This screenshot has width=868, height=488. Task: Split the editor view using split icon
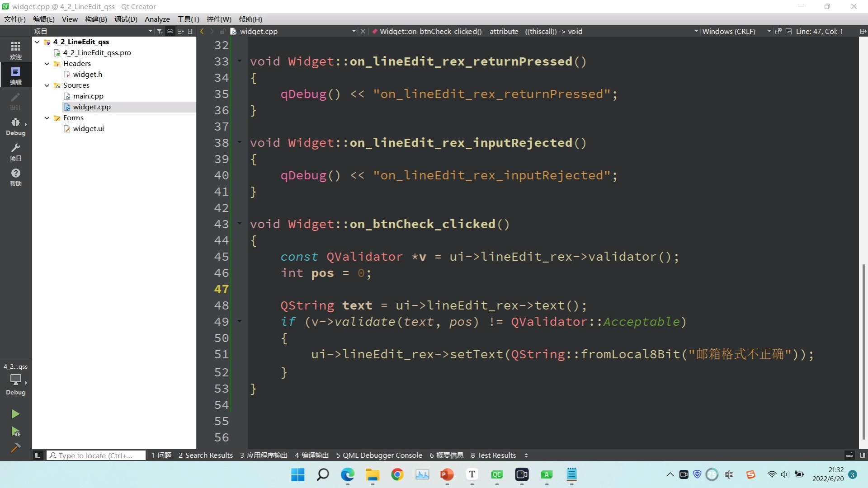click(863, 31)
